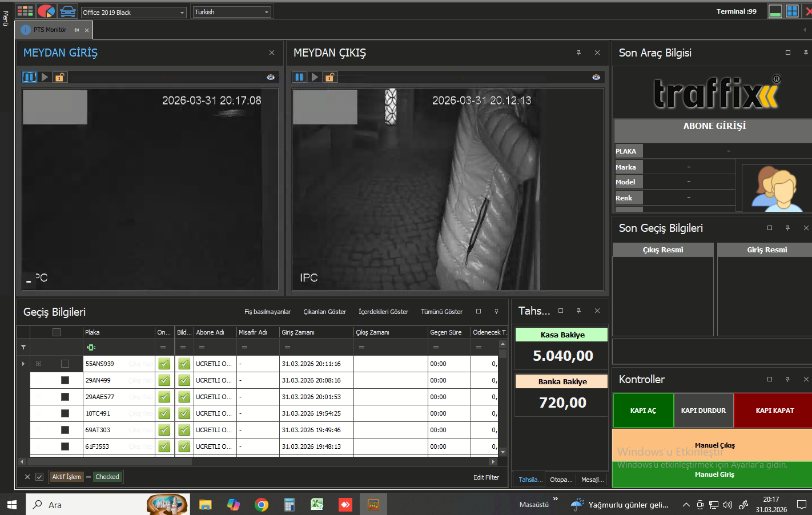Toggle the select-all checkbox in grid header
The height and width of the screenshot is (515, 812).
click(x=57, y=332)
